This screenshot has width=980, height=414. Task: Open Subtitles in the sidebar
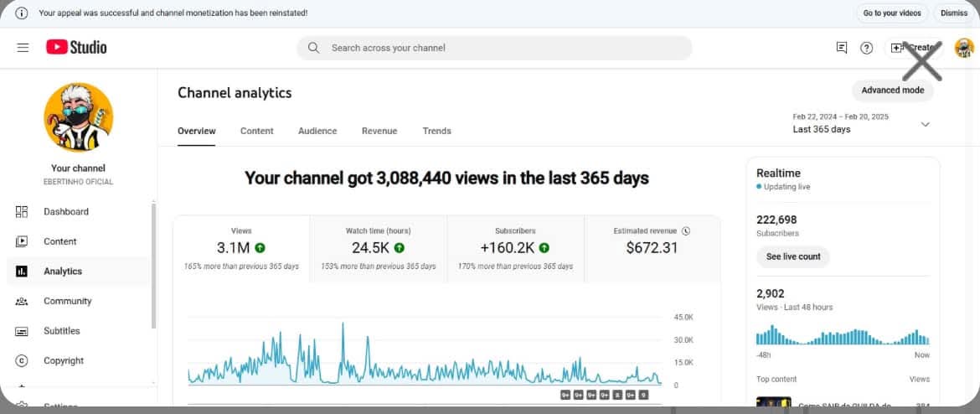[61, 331]
